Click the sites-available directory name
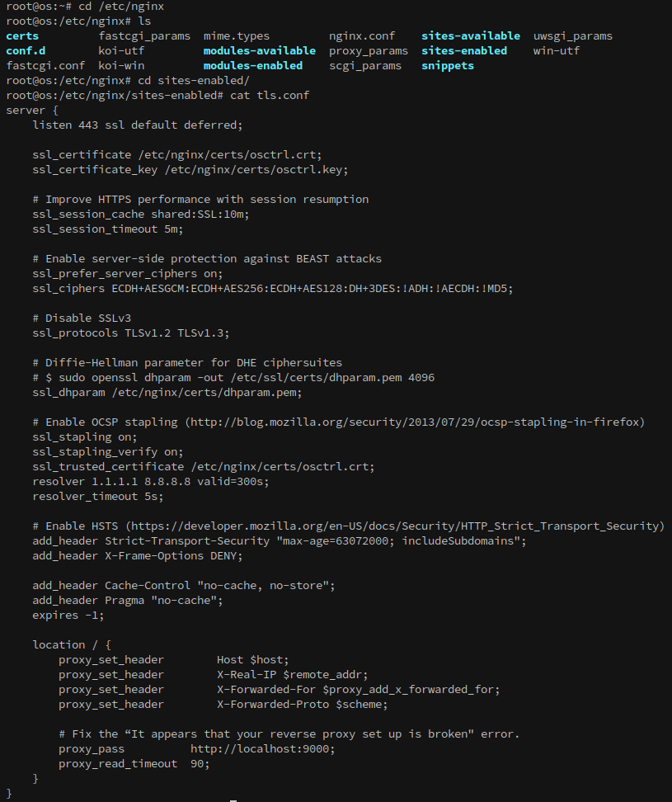 tap(471, 35)
